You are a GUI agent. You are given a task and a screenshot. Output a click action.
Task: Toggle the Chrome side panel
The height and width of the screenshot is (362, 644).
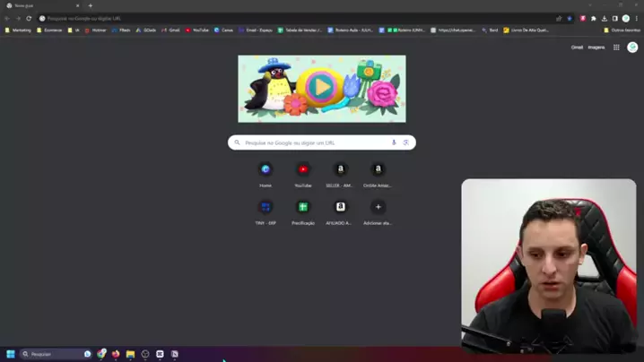coord(614,18)
